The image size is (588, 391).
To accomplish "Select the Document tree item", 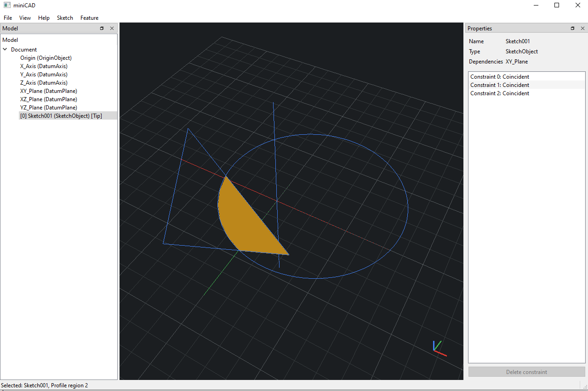I will (x=24, y=50).
